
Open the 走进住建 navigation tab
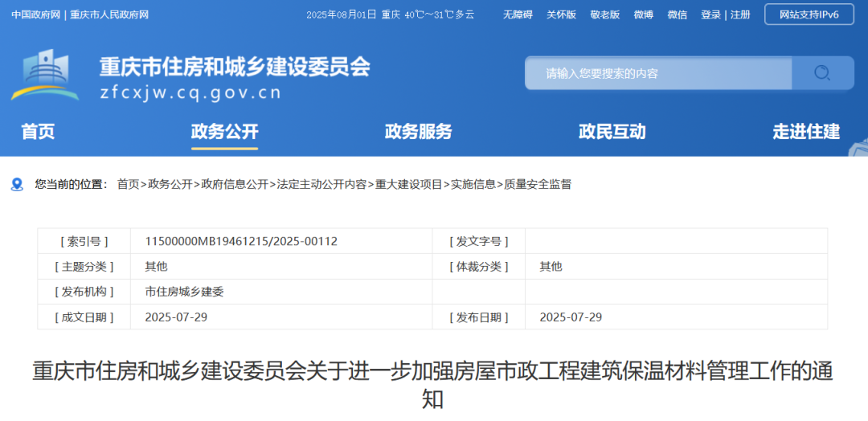(805, 132)
